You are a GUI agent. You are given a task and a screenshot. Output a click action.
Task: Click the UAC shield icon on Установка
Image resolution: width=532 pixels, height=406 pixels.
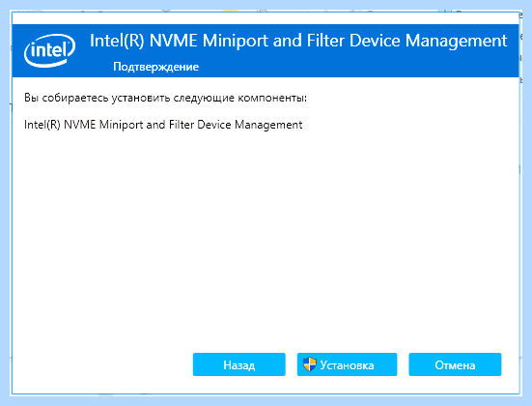[309, 364]
